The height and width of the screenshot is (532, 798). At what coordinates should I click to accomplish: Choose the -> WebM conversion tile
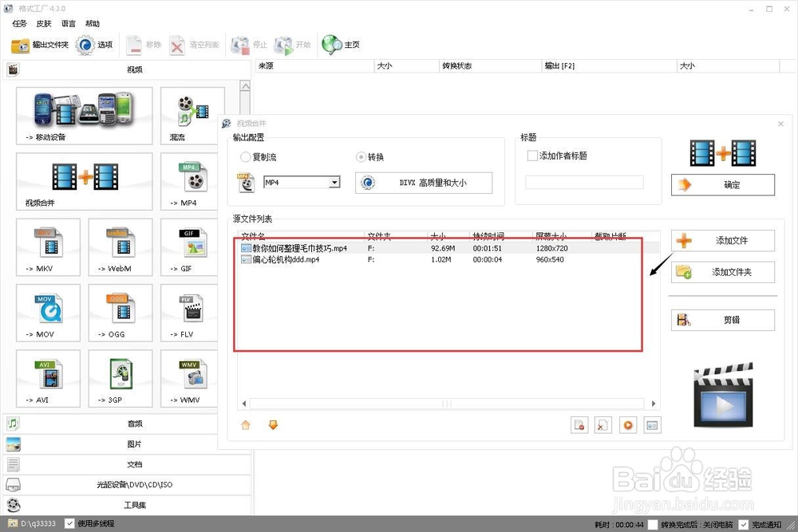coord(120,247)
